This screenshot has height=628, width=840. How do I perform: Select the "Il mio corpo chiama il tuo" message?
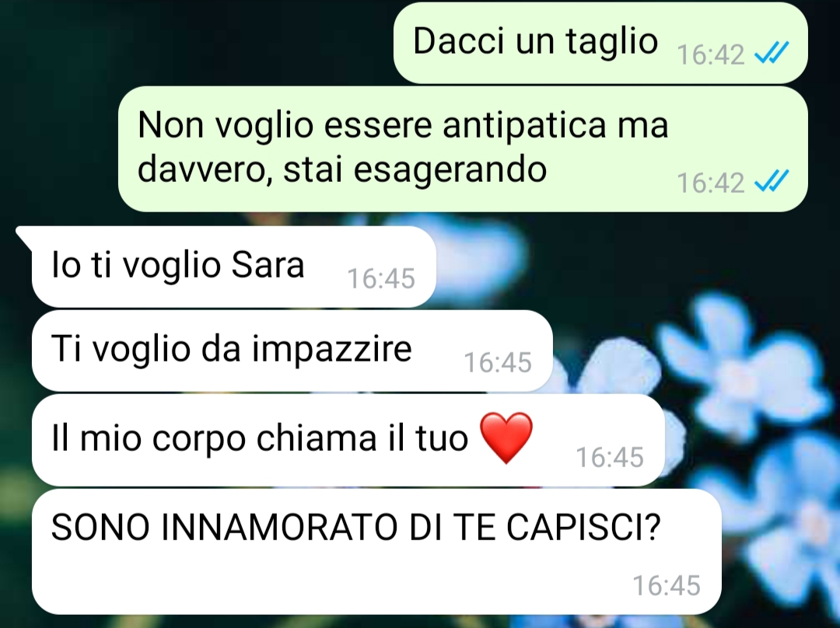pos(348,440)
